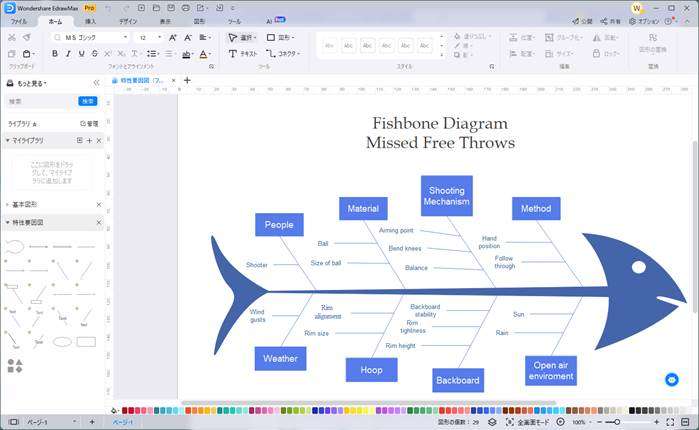This screenshot has height=430, width=699.
Task: Open the chat assistant bubble icon
Action: (672, 379)
